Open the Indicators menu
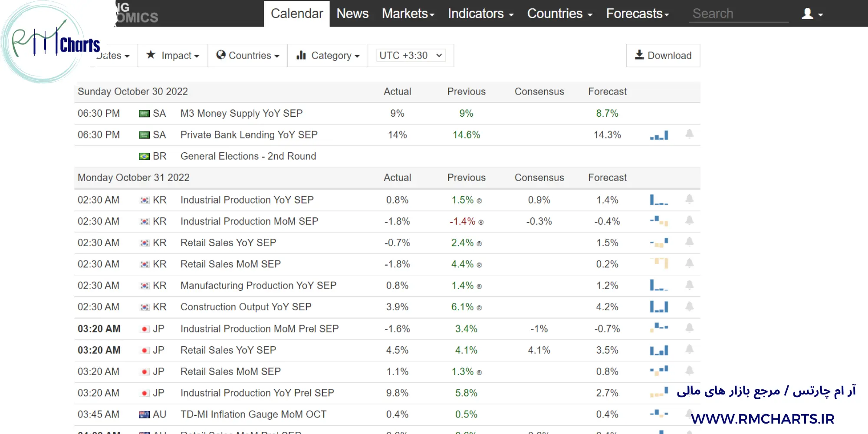868x434 pixels. [x=480, y=14]
